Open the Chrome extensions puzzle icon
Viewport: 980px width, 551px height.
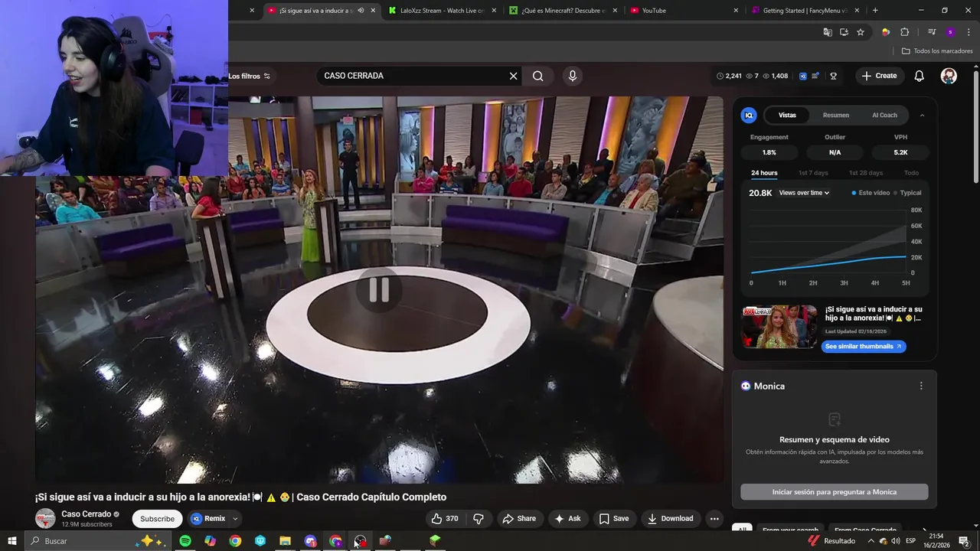(x=904, y=32)
